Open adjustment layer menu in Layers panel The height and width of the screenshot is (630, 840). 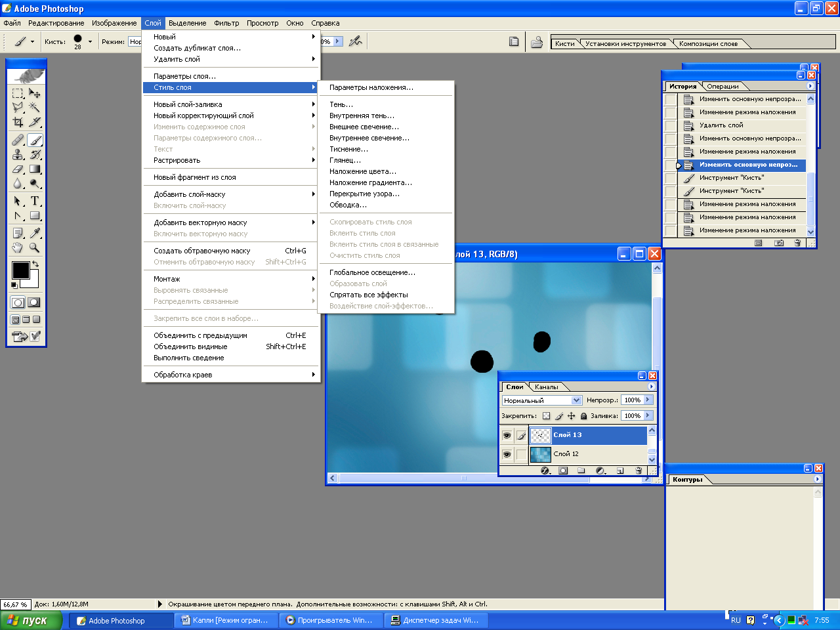click(600, 471)
